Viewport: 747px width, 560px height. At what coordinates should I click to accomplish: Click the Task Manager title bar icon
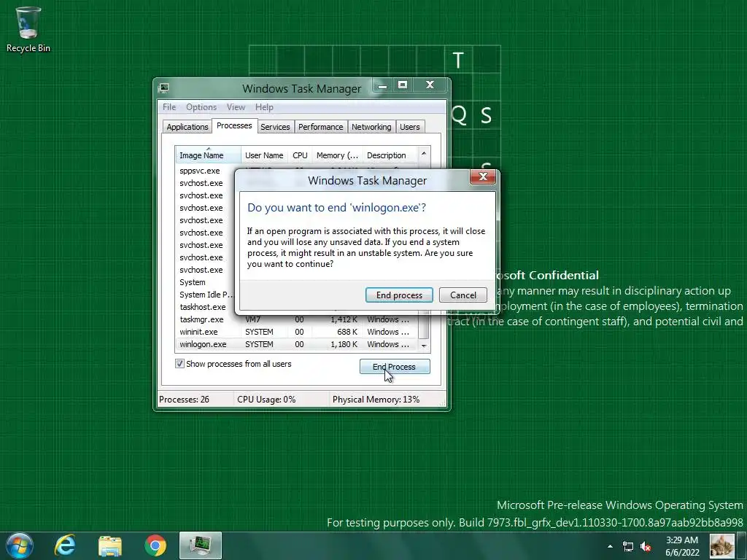tap(164, 87)
